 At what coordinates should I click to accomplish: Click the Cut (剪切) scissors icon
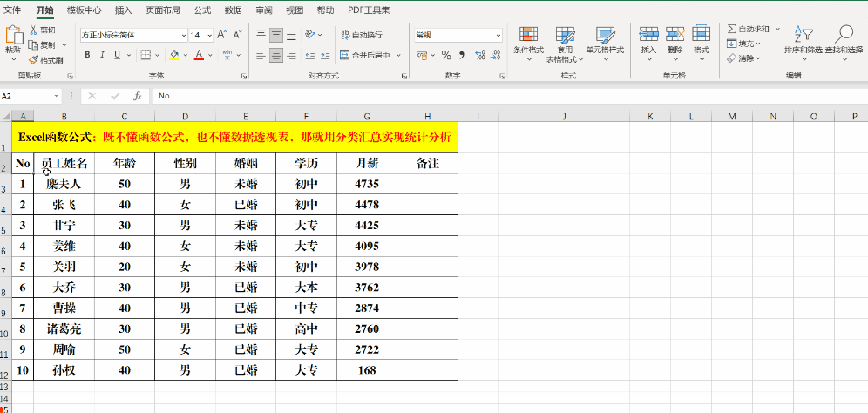pyautogui.click(x=33, y=30)
